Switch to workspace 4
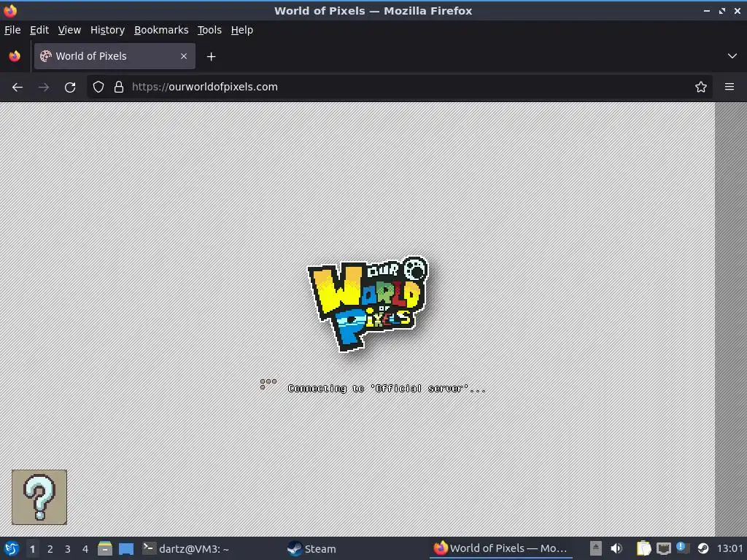 85,549
